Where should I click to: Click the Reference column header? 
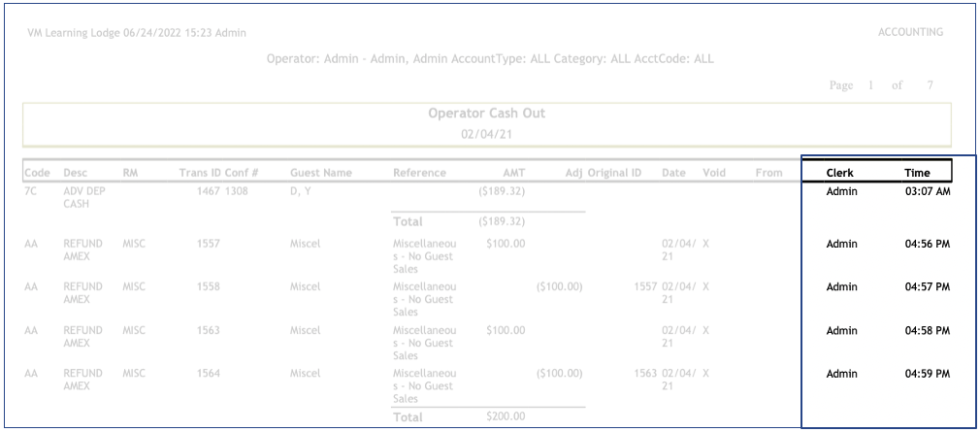tap(419, 173)
